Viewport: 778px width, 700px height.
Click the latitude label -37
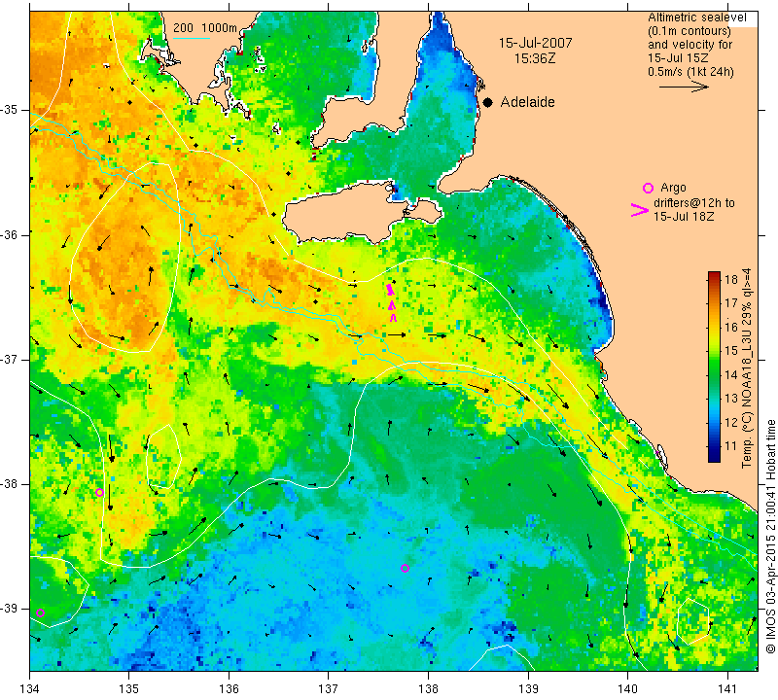pos(9,359)
